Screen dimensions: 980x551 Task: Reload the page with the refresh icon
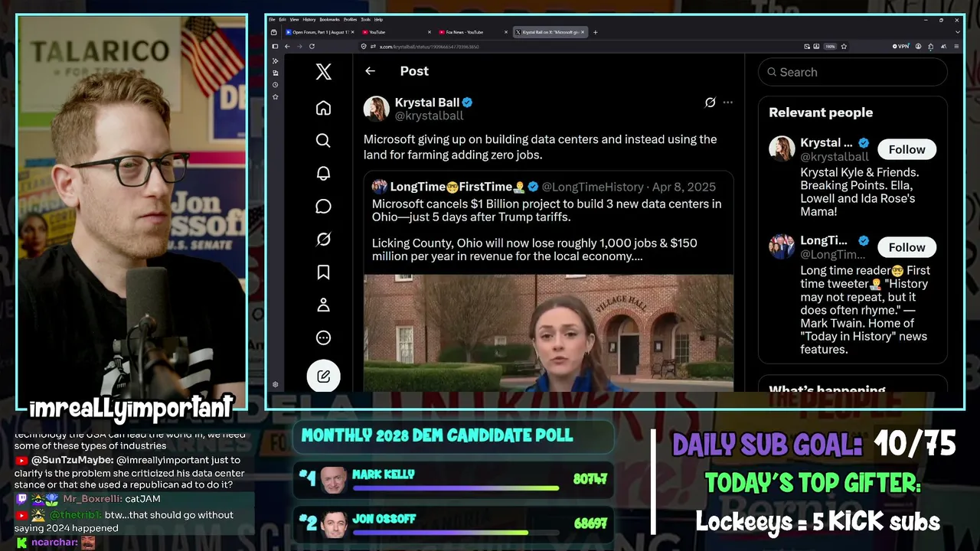pyautogui.click(x=312, y=47)
